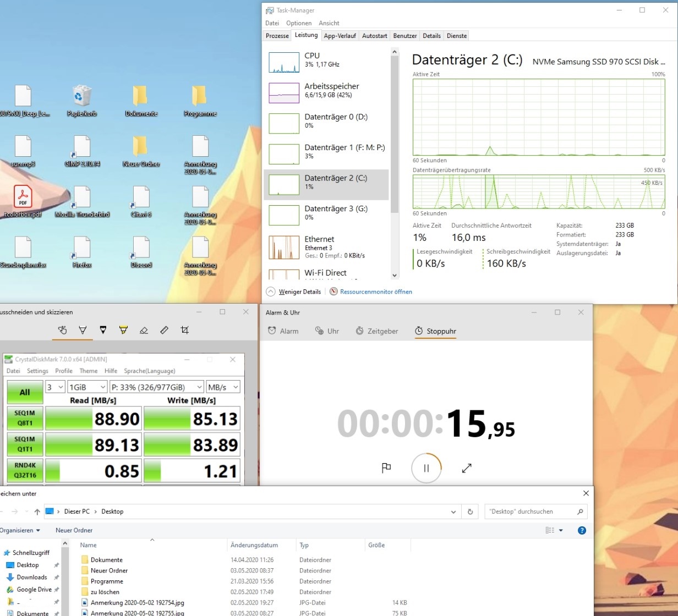Select the ruler tool in Snip & Sketch
Screen dimensions: 678x616
(164, 330)
